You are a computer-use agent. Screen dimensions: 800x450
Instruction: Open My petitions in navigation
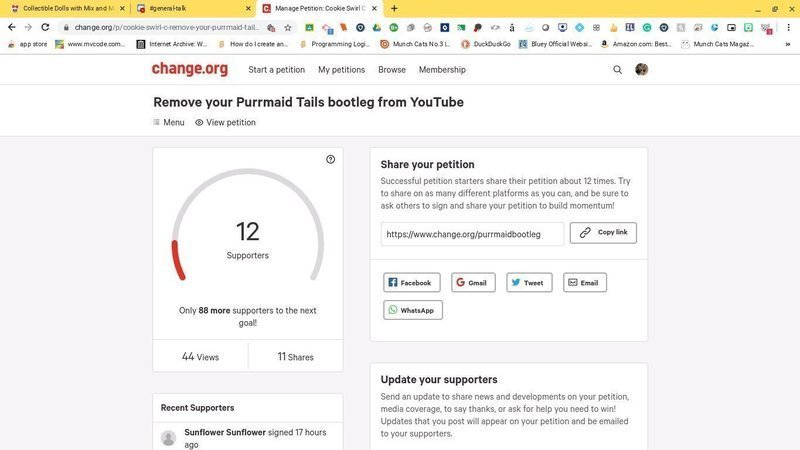(341, 70)
